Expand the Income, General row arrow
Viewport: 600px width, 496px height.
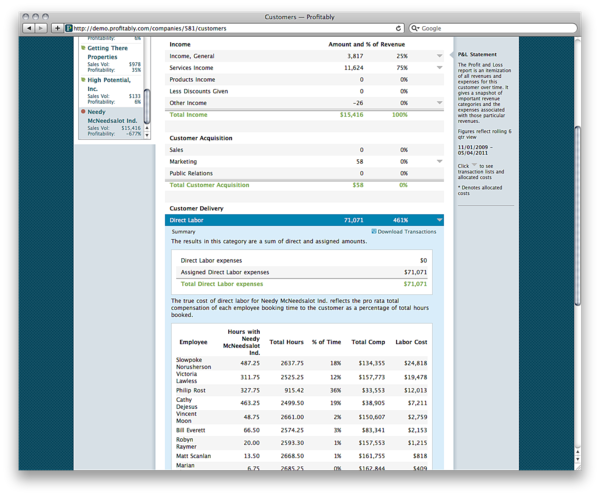(439, 56)
